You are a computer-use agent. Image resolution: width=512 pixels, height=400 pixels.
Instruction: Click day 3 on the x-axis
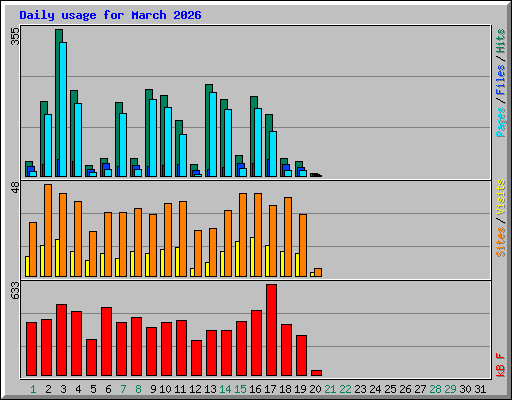tap(63, 389)
